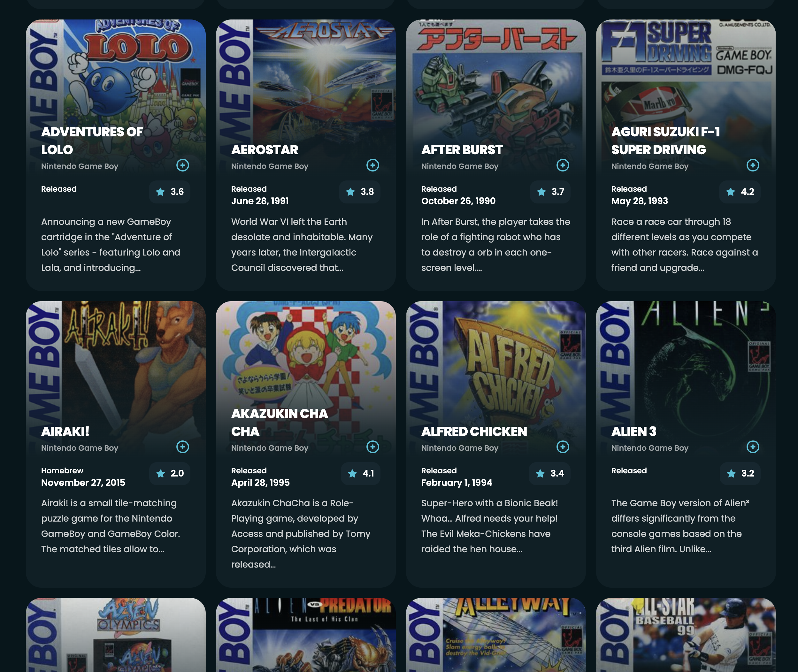Add Airaki! via plus icon
The width and height of the screenshot is (798, 672).
point(182,447)
